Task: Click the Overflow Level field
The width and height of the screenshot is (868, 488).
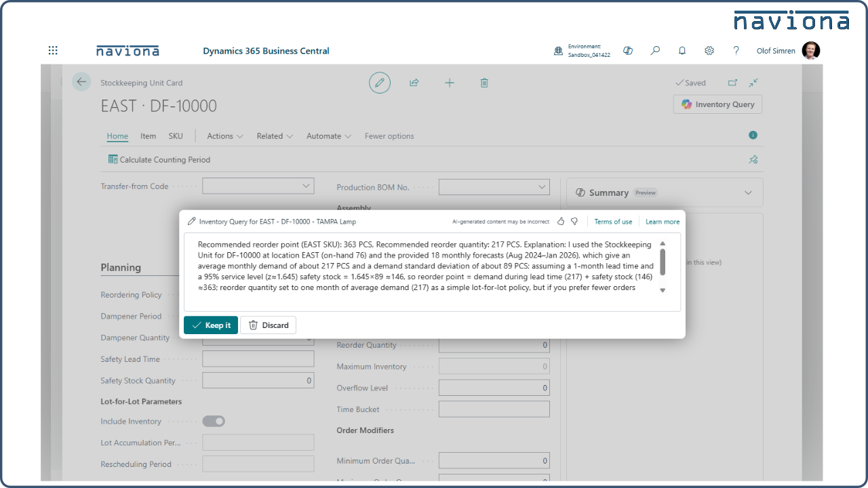Action: coord(494,388)
